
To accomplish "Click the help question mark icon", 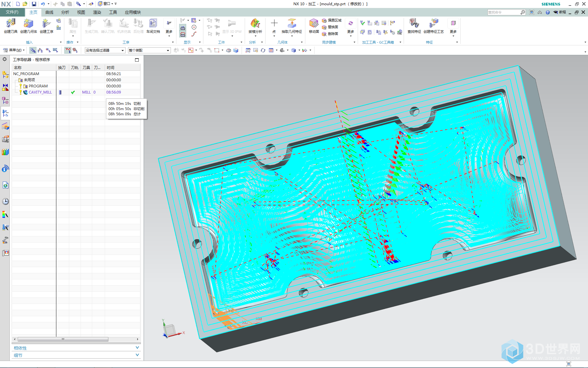I will [548, 12].
